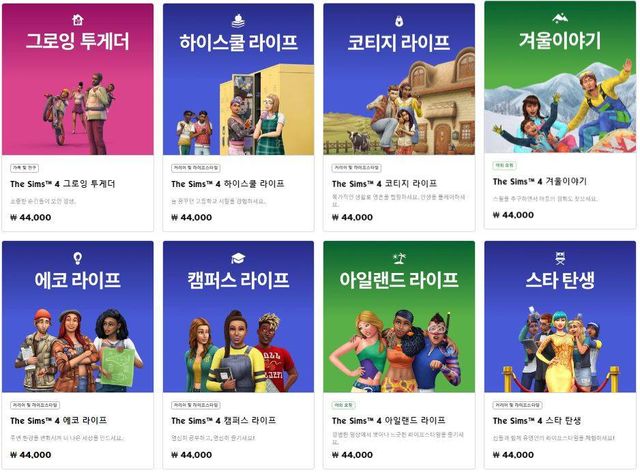Viewport: 640px width, 473px height.
Task: Click the category tag on 그로잉 투게더 card
Action: (x=24, y=168)
